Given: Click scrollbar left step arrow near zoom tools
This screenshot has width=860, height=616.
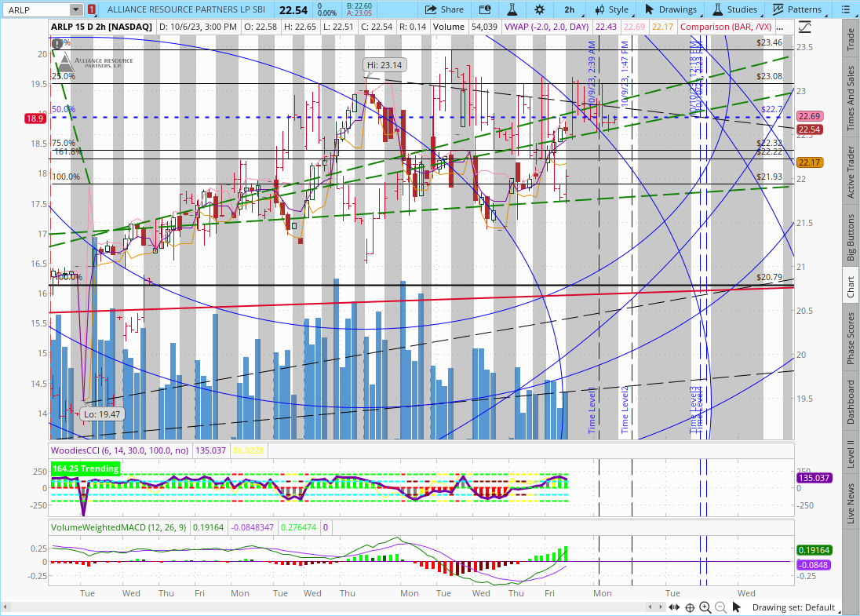Looking at the screenshot, I should [650, 607].
